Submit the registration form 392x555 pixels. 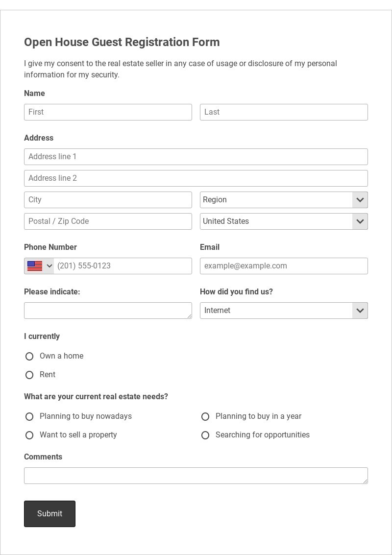[49, 514]
